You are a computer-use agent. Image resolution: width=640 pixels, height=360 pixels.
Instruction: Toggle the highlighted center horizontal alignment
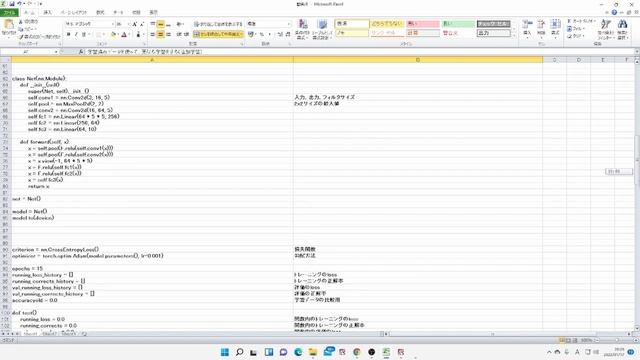coord(160,35)
